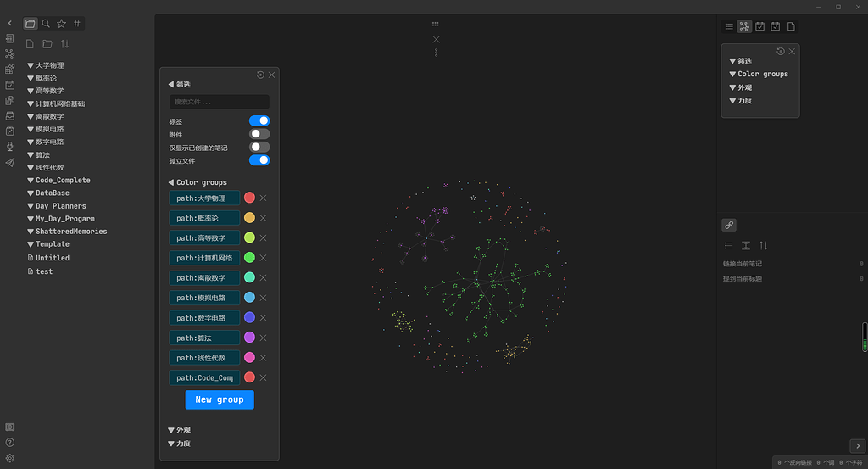Start audio recorder microphone icon
This screenshot has width=868, height=469.
[x=10, y=147]
